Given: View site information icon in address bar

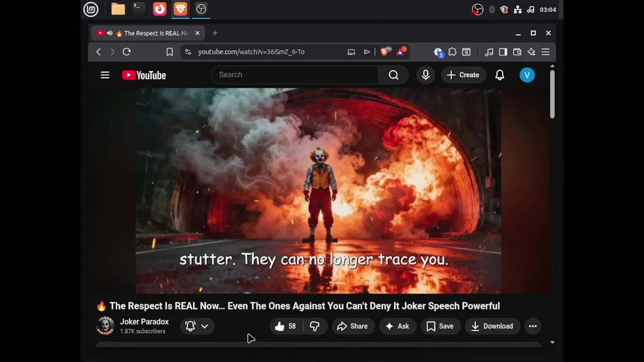Looking at the screenshot, I should pos(188,52).
